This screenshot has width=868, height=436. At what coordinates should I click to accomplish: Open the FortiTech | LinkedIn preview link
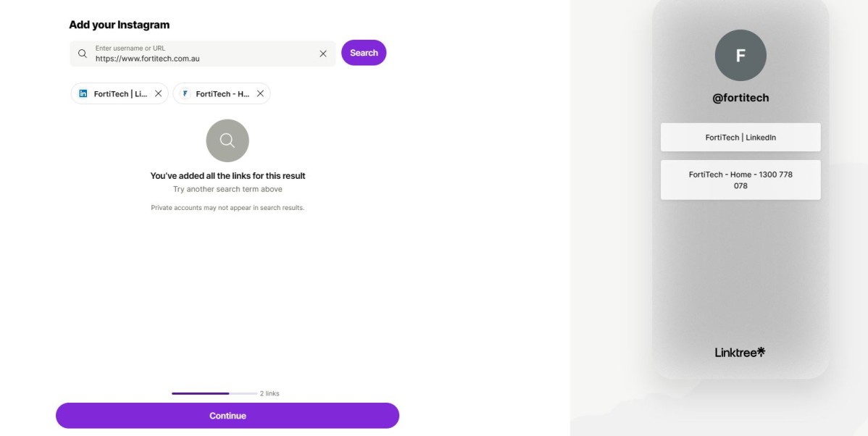click(x=740, y=138)
